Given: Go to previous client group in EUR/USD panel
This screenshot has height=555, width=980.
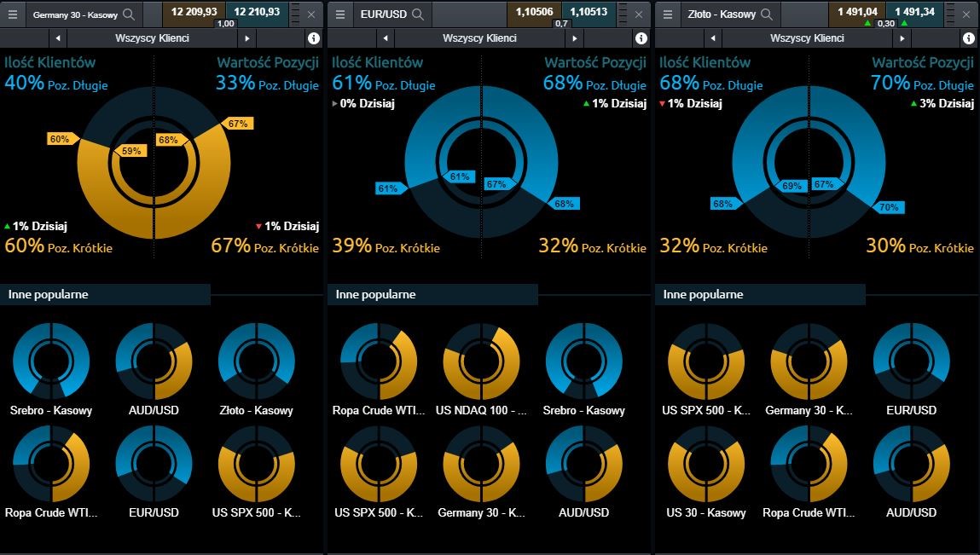Looking at the screenshot, I should [x=386, y=38].
